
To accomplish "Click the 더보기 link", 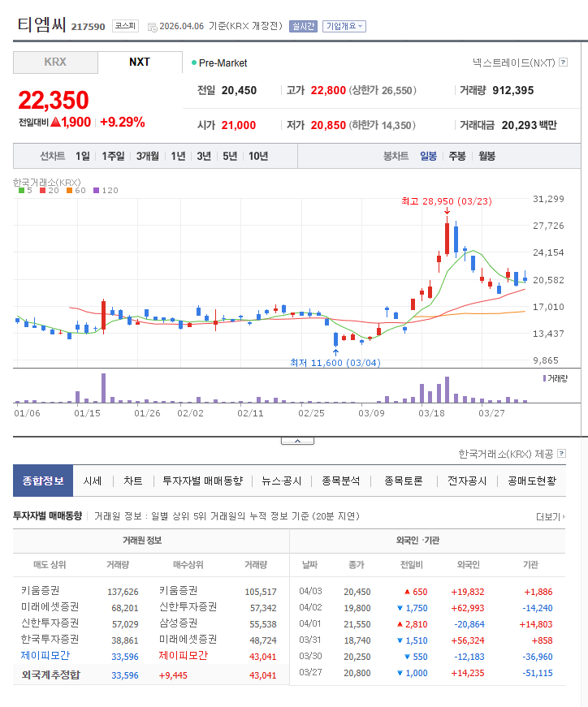I will (550, 517).
